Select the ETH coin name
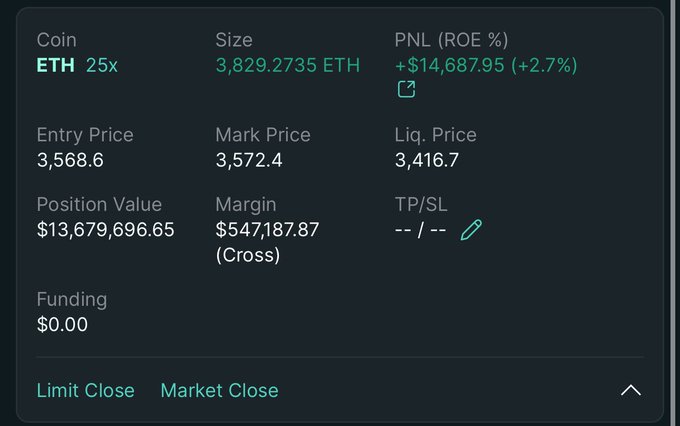Screen dimensions: 680x426 pos(55,65)
